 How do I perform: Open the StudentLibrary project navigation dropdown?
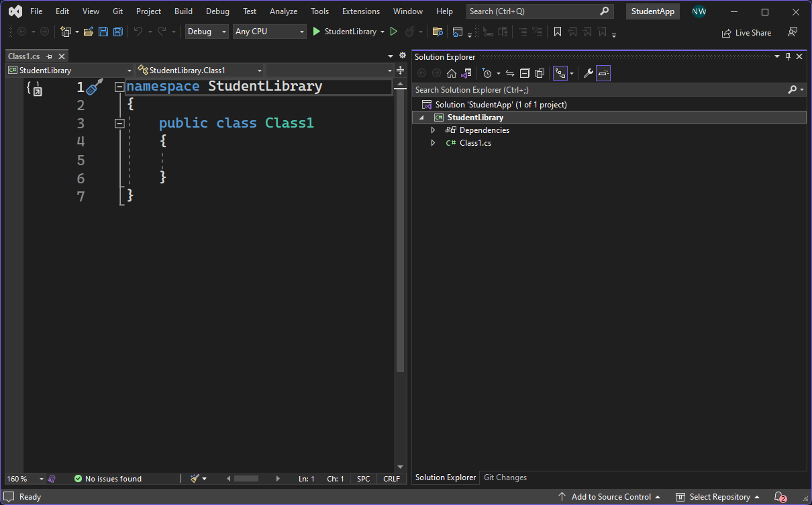coord(70,70)
